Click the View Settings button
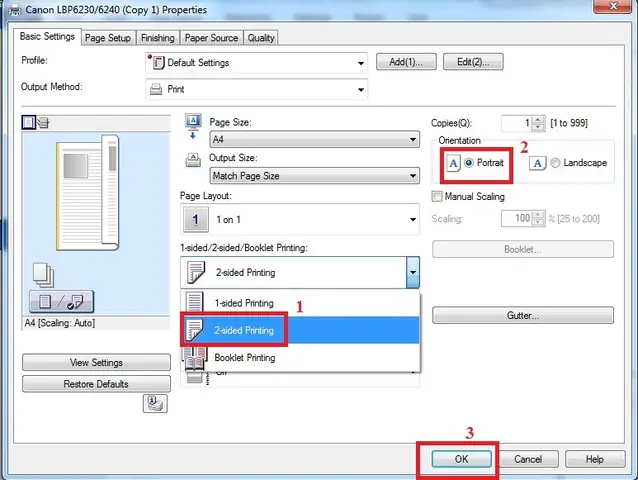The width and height of the screenshot is (638, 480). click(96, 362)
